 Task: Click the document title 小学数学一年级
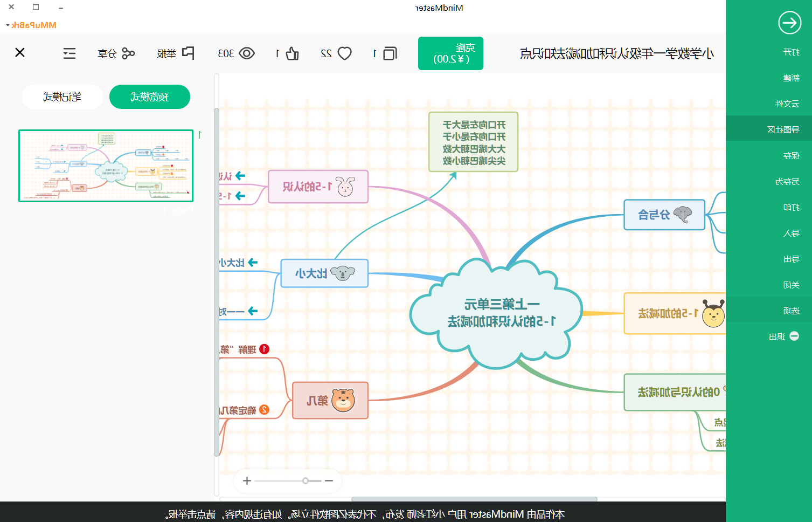pyautogui.click(x=617, y=53)
